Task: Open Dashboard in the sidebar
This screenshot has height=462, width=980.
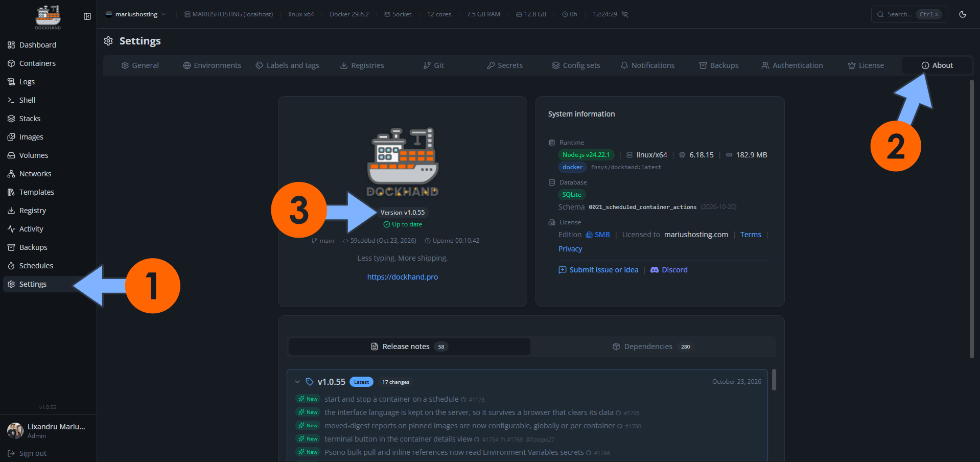Action: [49, 45]
